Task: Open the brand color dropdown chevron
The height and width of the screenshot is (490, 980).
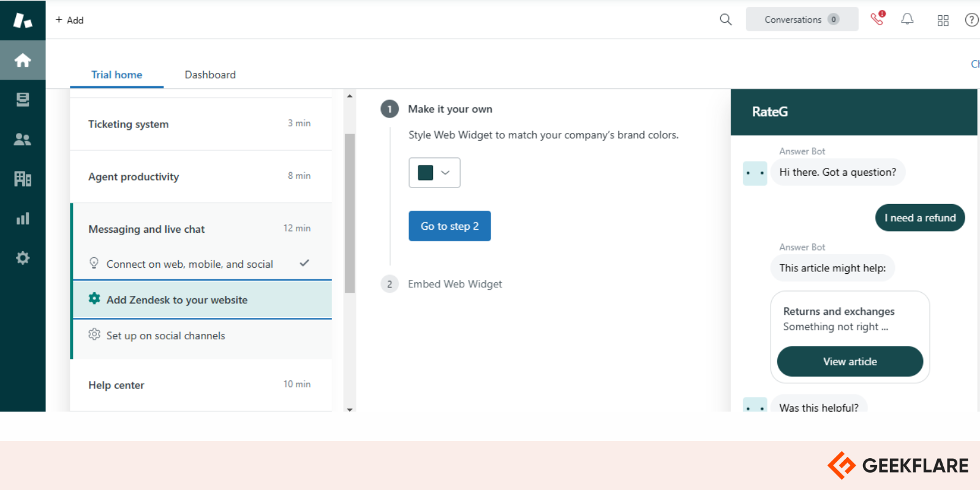Action: coord(445,173)
